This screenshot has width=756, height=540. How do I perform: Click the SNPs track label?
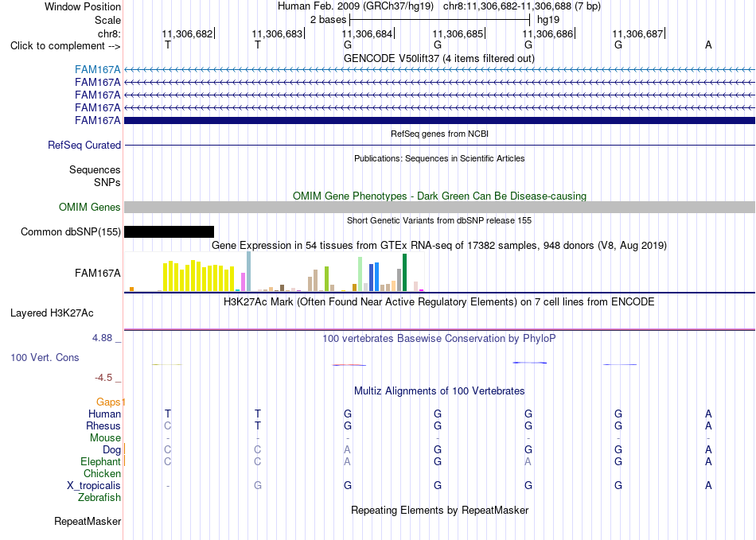point(107,183)
